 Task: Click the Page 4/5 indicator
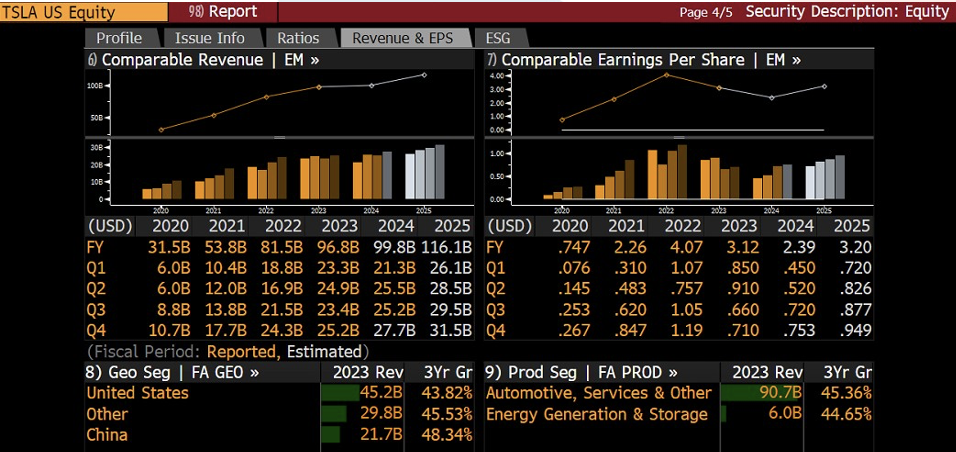coord(706,12)
